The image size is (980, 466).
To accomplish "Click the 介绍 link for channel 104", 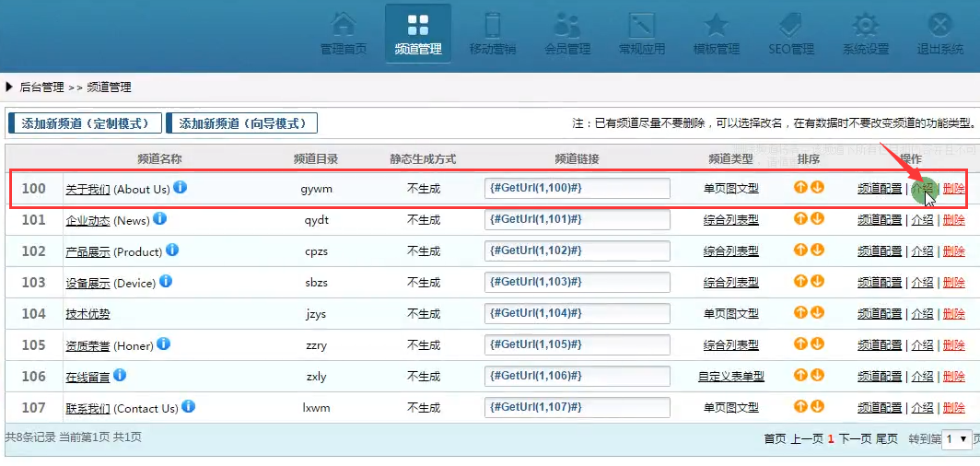I will coord(922,314).
